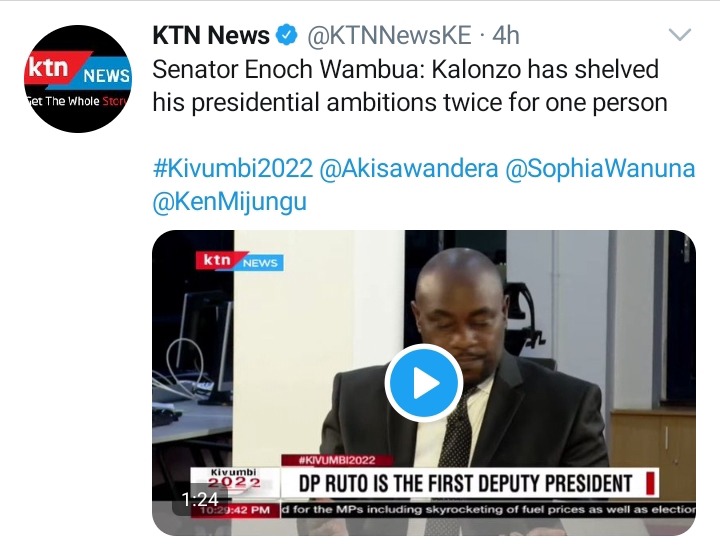720x552 pixels.
Task: Click the #KIVUMBI2022 red tag in video
Action: point(337,460)
